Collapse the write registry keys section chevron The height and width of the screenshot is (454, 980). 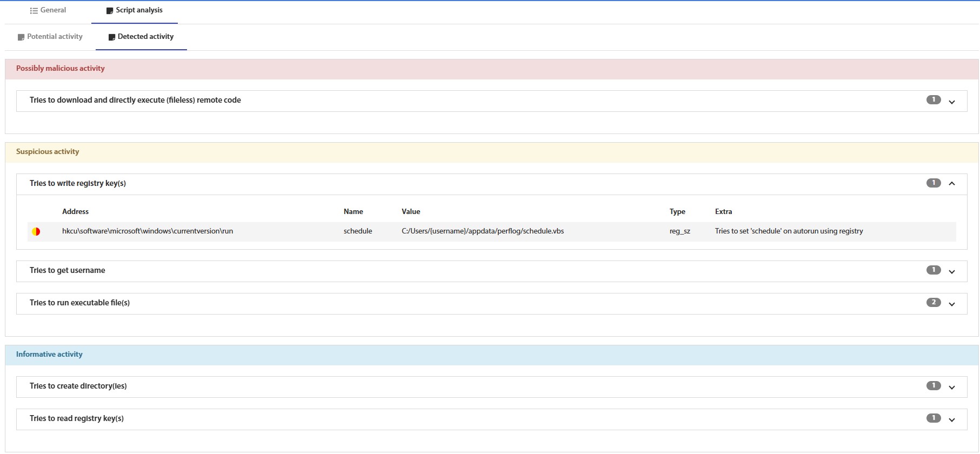pos(952,184)
